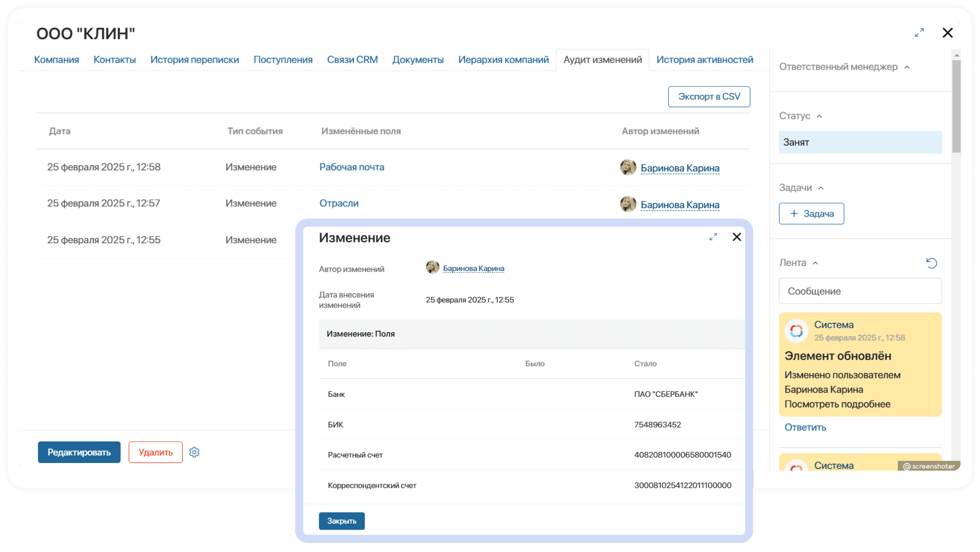Click the right panel vertical scrollbar
Screen dimensions: 980x552
point(956,106)
